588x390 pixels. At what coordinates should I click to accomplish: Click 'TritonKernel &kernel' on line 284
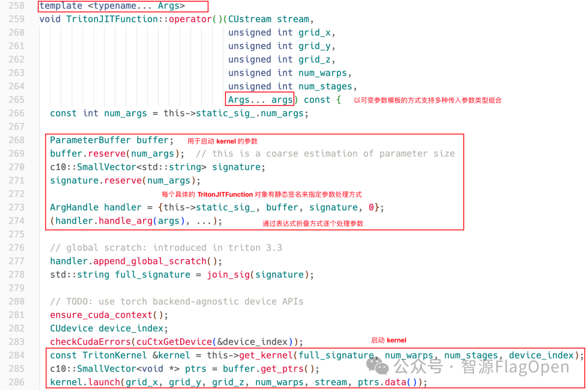[136, 356]
